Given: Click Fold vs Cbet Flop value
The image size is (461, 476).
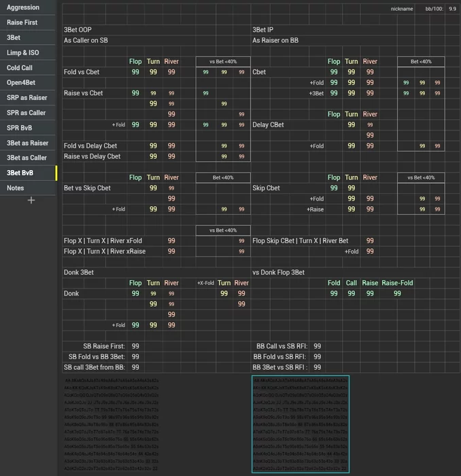Looking at the screenshot, I should (135, 72).
